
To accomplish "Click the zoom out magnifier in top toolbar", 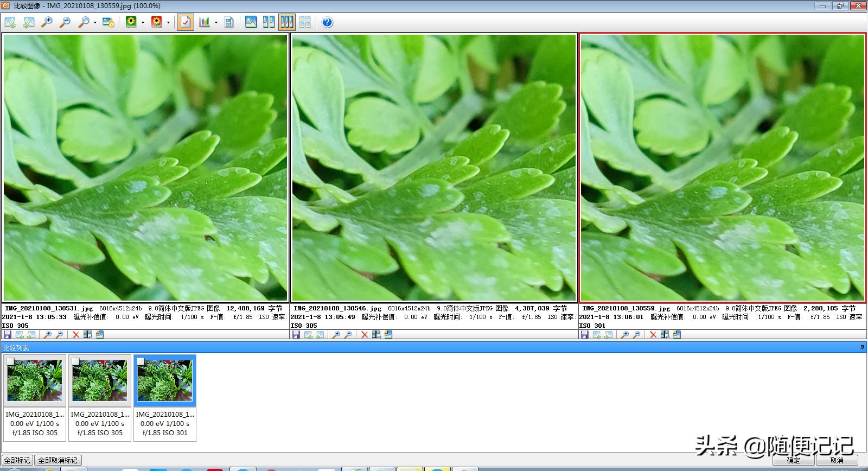I will pyautogui.click(x=65, y=22).
